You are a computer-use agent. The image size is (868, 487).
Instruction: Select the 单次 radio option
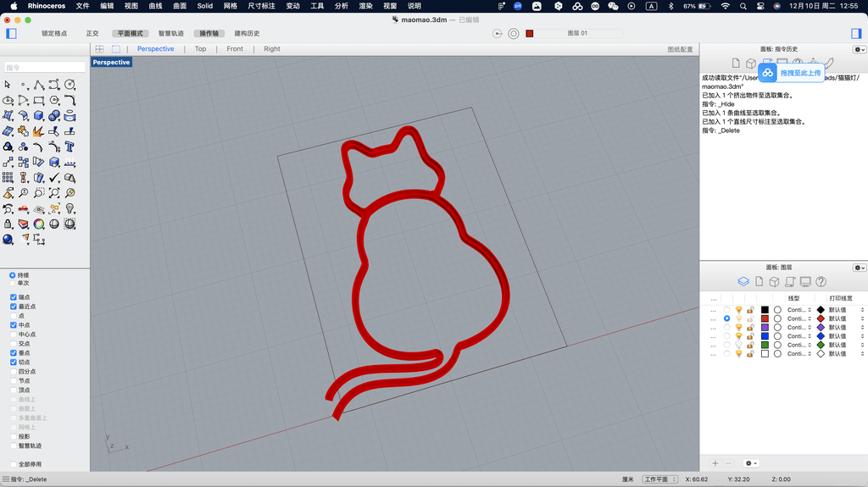[12, 283]
